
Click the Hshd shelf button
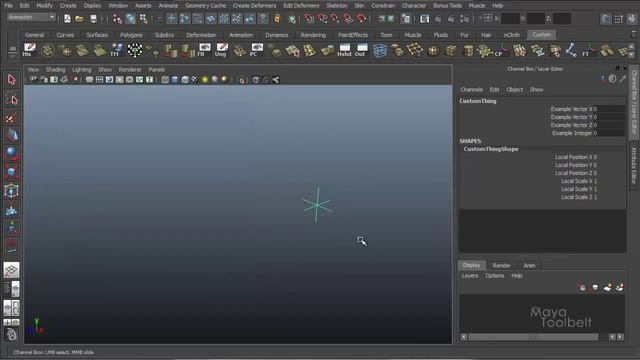[x=344, y=50]
